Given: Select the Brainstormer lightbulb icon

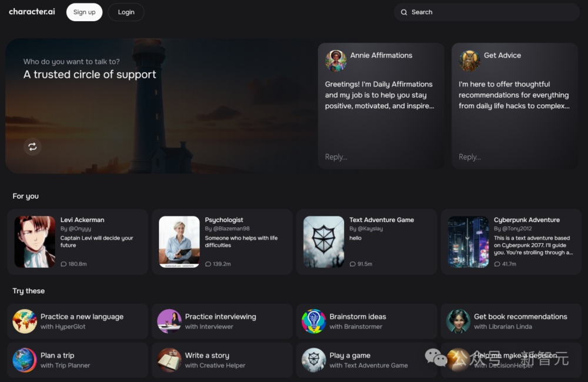Looking at the screenshot, I should pyautogui.click(x=313, y=321).
